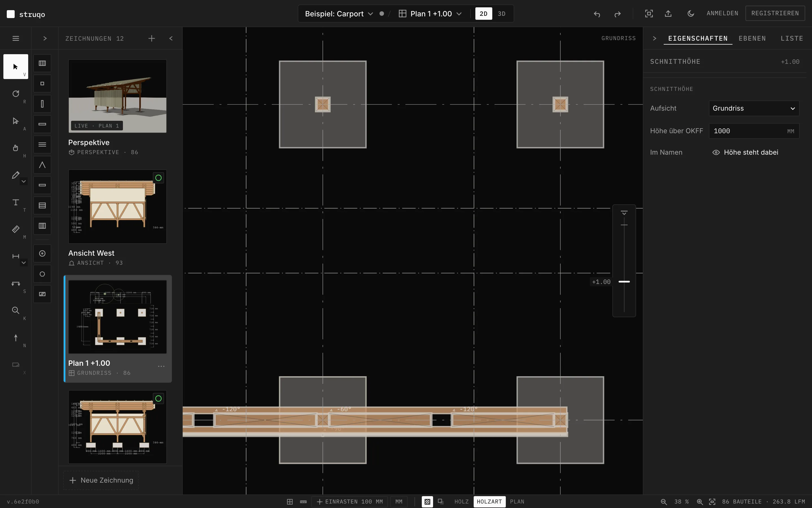
Task: Choose the north arrow tool (N)
Action: point(16,338)
